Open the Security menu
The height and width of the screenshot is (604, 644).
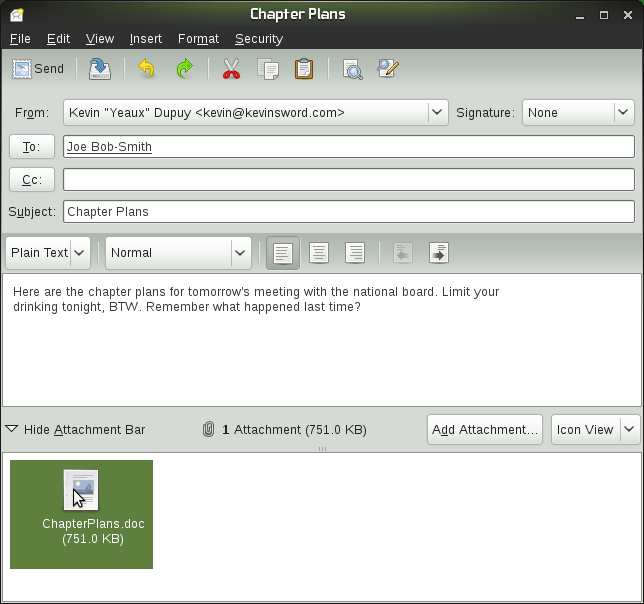pos(258,39)
